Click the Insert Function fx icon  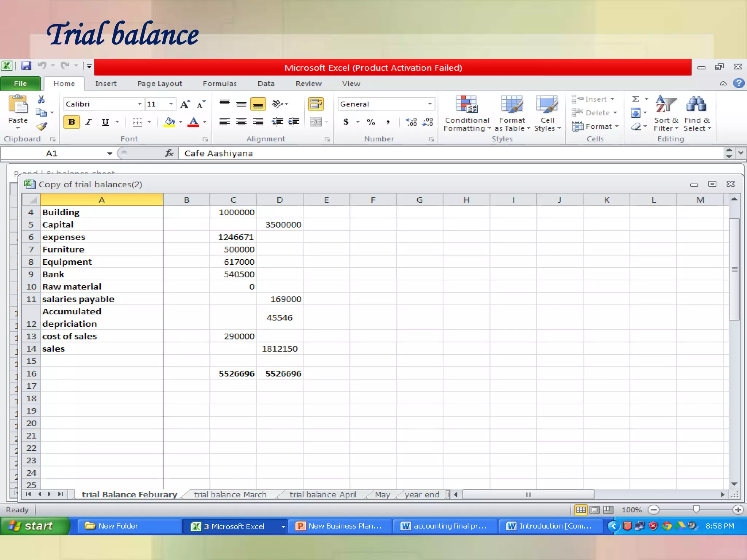pyautogui.click(x=169, y=153)
